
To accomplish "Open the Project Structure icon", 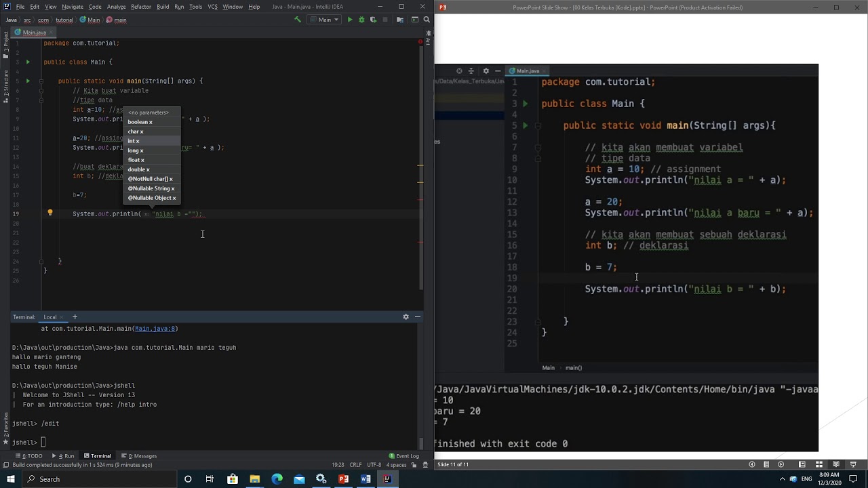I will tap(400, 20).
